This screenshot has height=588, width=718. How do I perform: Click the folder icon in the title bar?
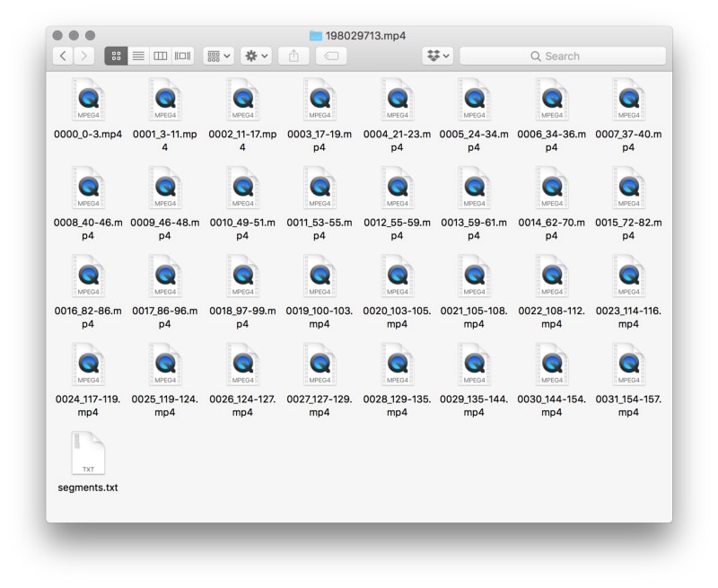[316, 35]
